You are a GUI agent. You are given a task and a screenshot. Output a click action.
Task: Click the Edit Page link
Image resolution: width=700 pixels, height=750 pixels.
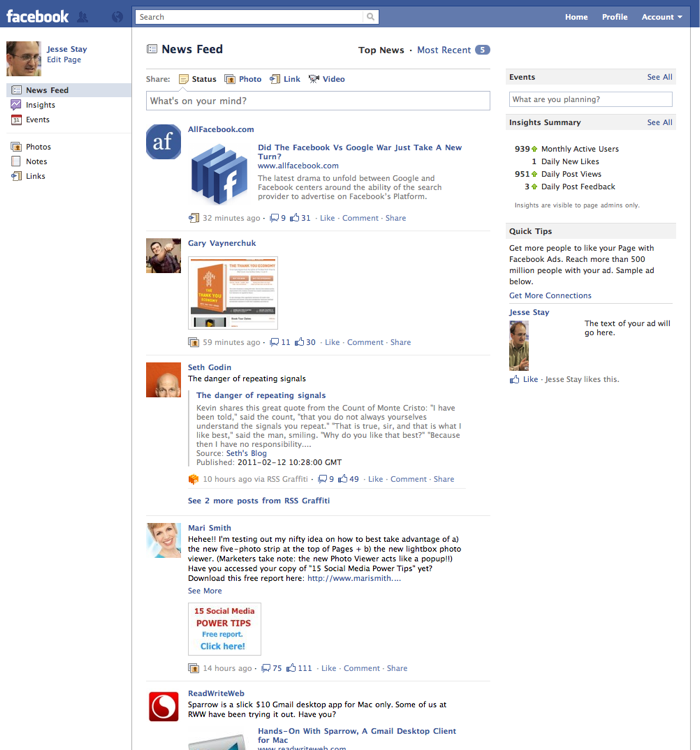64,60
